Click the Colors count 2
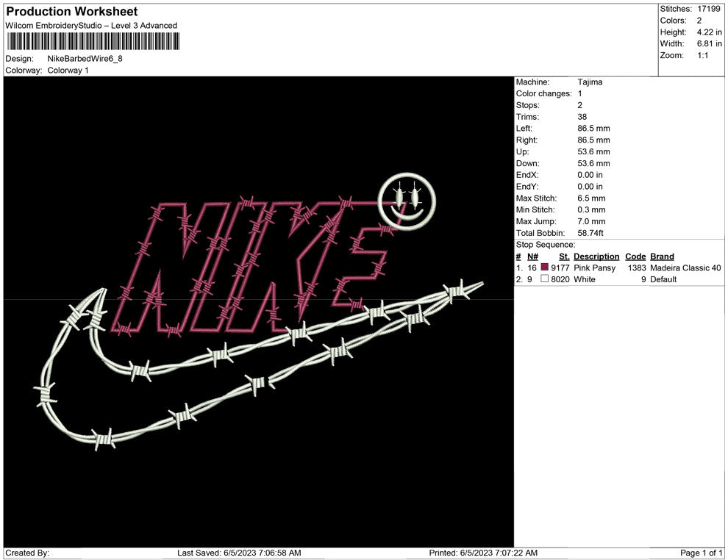Viewport: 728px width, 560px height. click(x=699, y=21)
